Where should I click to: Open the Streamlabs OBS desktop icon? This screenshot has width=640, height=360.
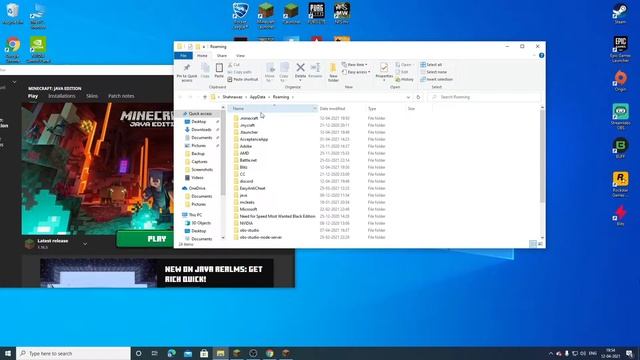620,116
